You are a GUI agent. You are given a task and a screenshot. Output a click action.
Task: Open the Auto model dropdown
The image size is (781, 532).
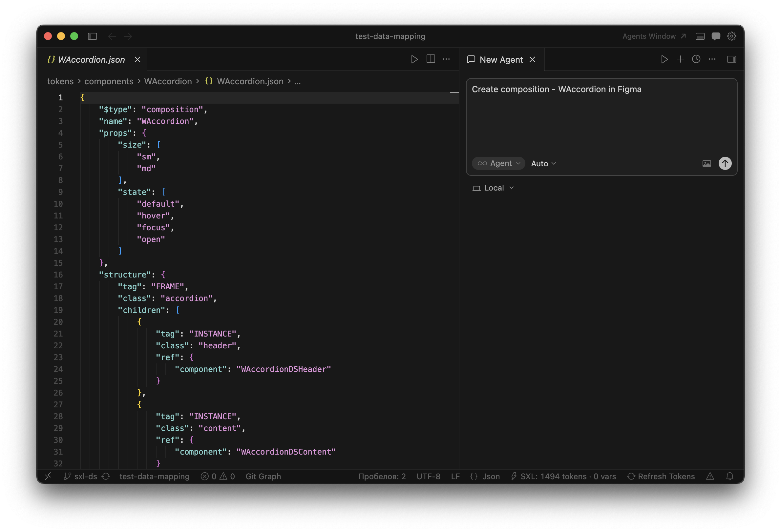[544, 163]
